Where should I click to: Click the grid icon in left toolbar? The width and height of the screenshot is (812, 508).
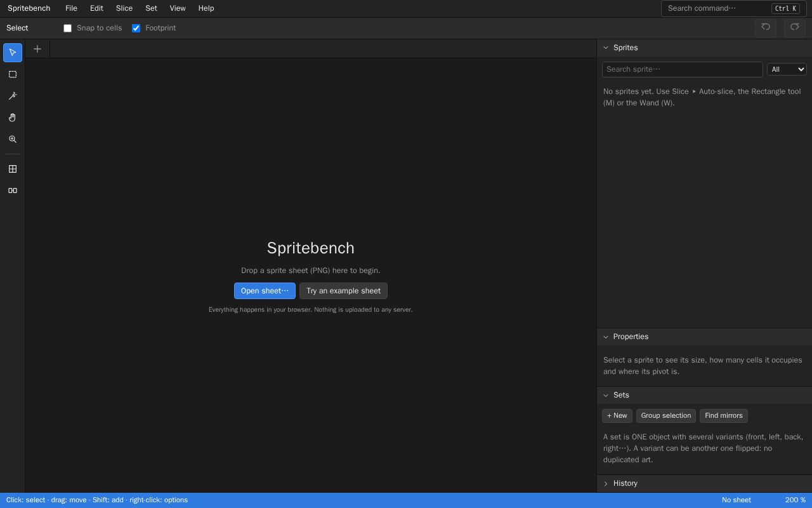coord(13,169)
